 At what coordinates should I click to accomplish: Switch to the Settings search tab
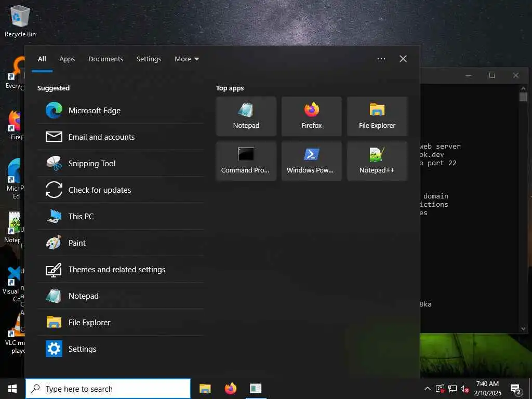(149, 59)
